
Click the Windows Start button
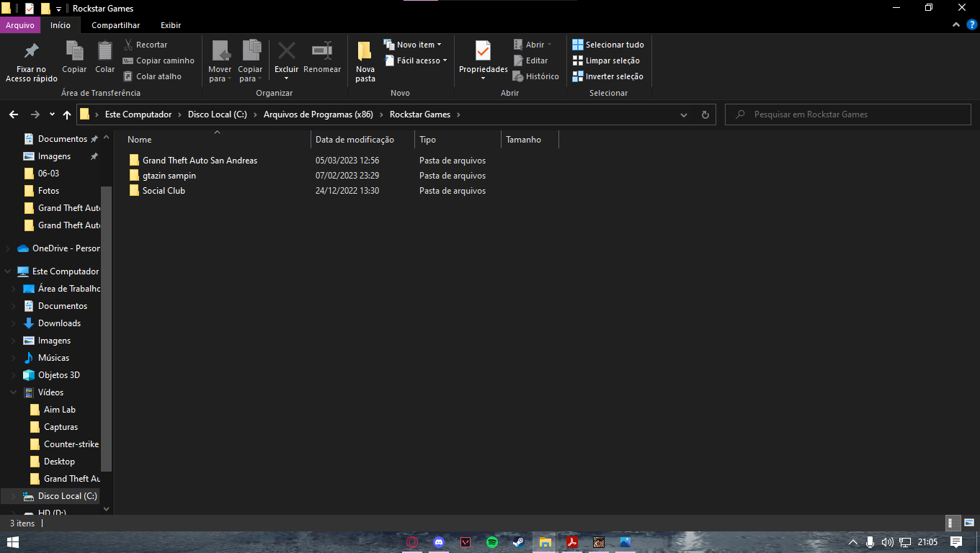pyautogui.click(x=13, y=542)
